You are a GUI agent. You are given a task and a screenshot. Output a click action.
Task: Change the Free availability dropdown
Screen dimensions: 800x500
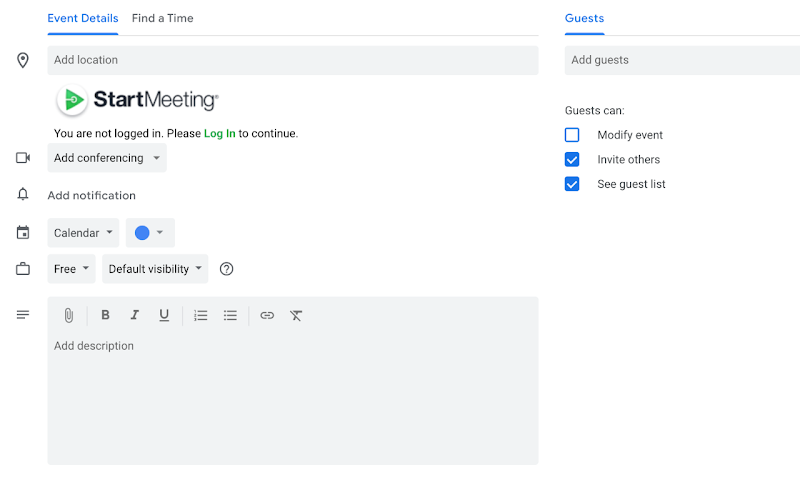[71, 269]
